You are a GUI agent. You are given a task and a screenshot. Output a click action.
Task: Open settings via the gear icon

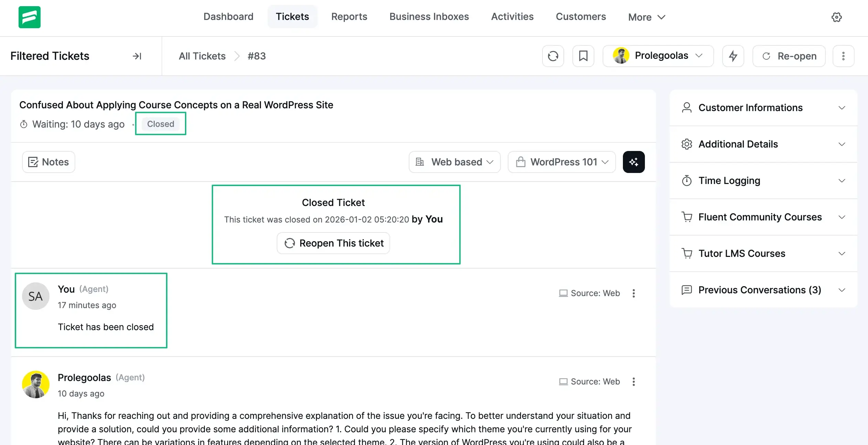pos(837,17)
